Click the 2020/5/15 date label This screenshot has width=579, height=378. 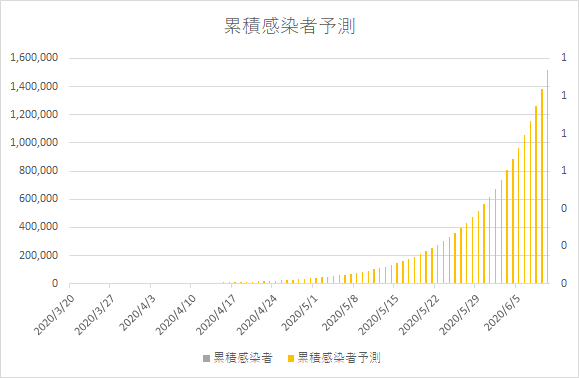pos(378,315)
